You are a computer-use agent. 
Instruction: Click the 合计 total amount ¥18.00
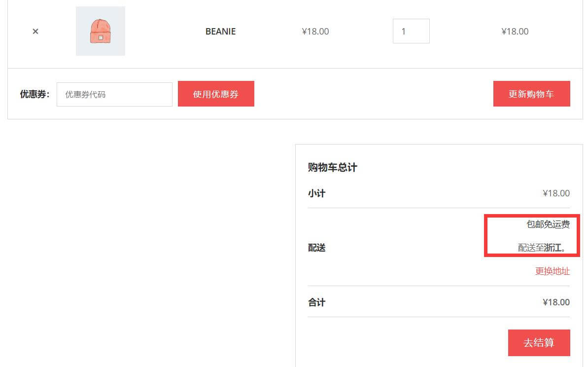pyautogui.click(x=556, y=302)
